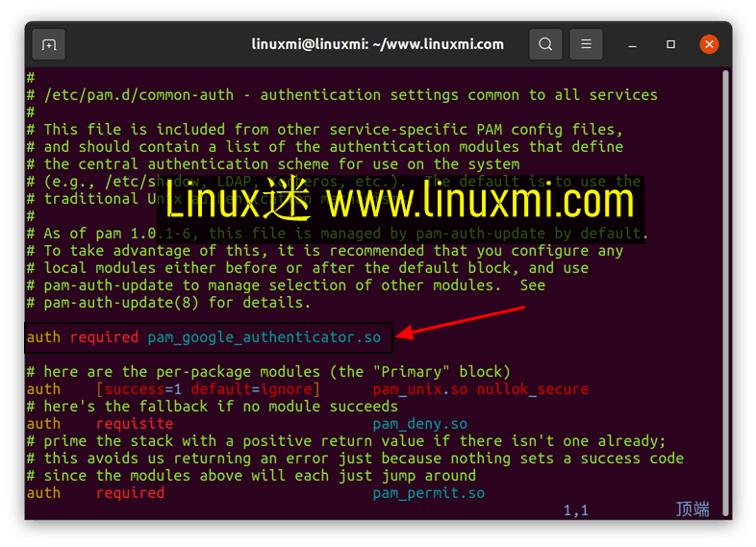Viewport: 756px width, 547px height.
Task: Click pam_deny.so in the file
Action: [x=420, y=424]
